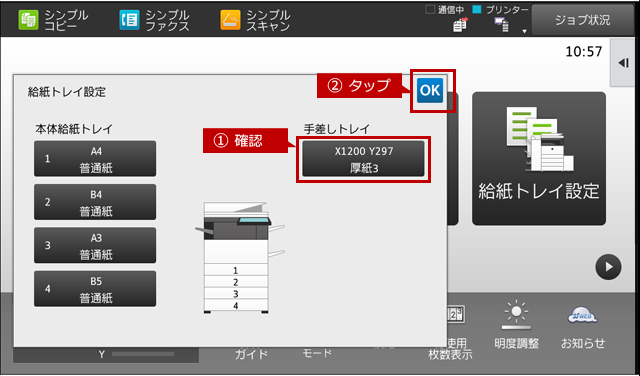
Task: Select tray 2 B4 plain paper
Action: click(95, 202)
